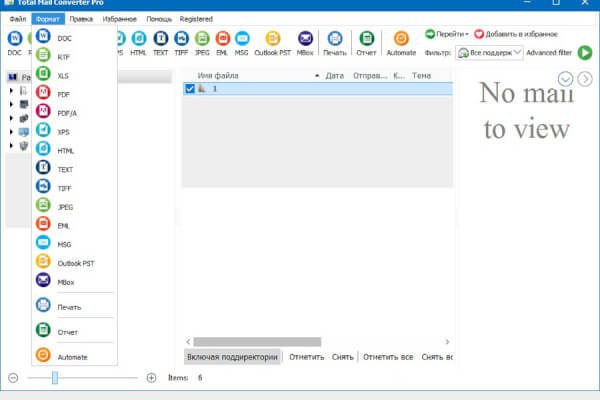Open the Помощь menu
This screenshot has height=400, width=600.
click(159, 19)
